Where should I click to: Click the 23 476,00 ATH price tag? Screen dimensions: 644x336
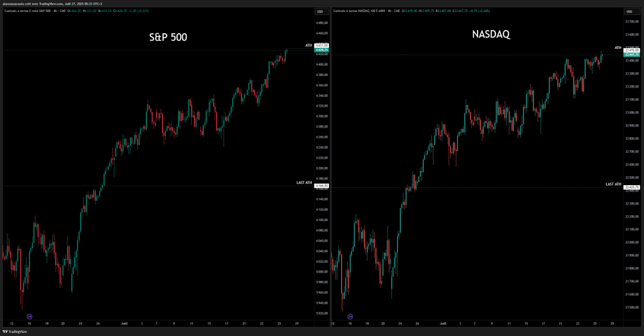coord(632,50)
